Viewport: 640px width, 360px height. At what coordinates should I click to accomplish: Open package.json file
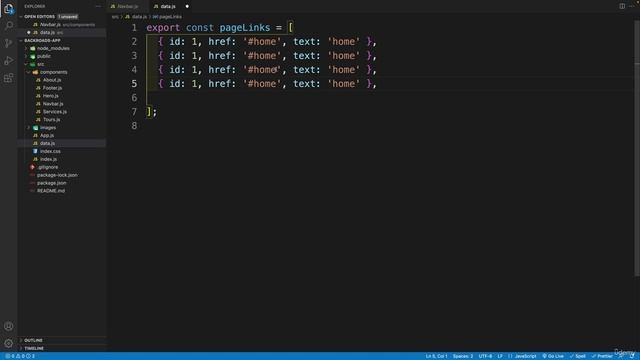tap(51, 183)
